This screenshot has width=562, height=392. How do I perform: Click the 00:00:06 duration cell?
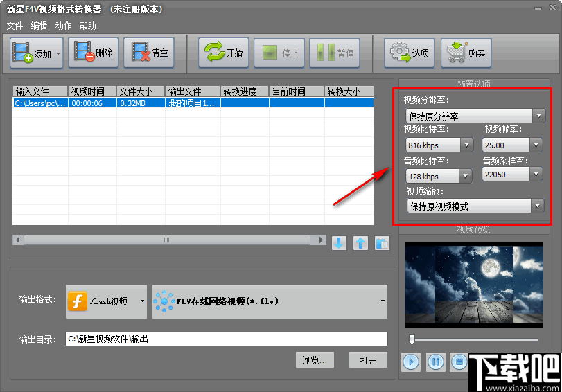coord(92,103)
